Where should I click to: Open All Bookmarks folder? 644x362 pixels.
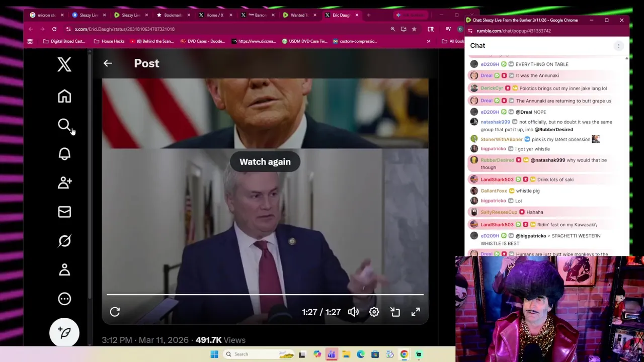point(453,41)
